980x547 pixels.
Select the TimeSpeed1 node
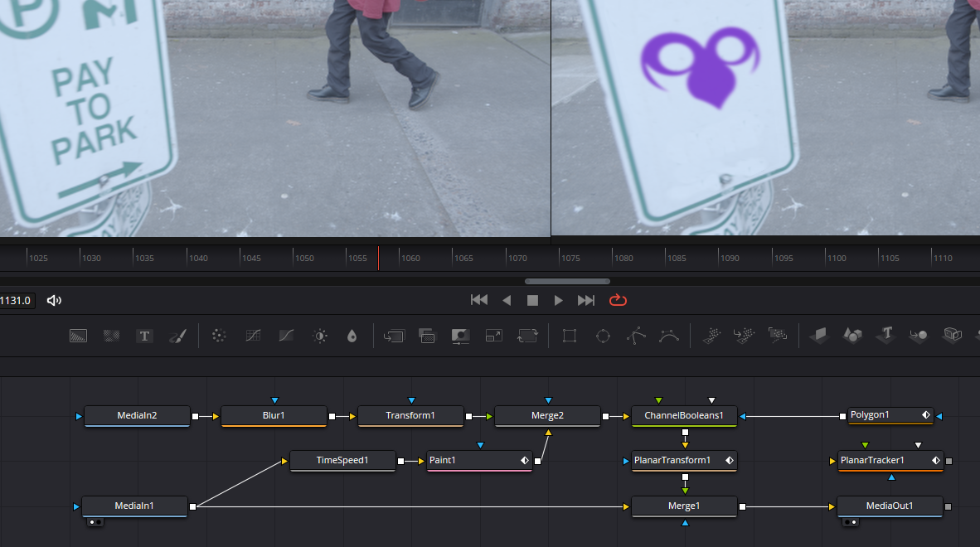(342, 461)
